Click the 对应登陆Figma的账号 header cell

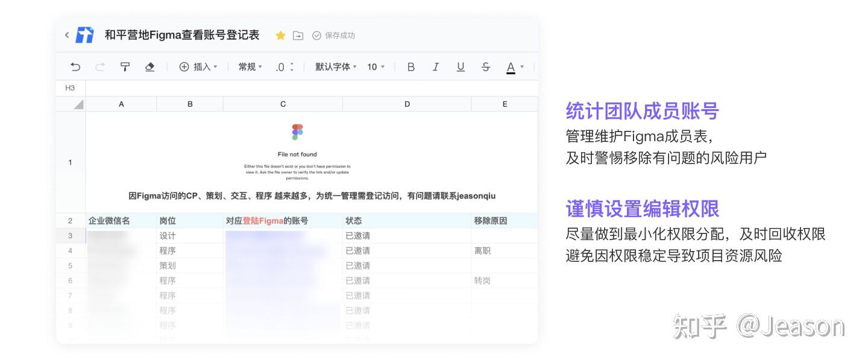pyautogui.click(x=283, y=221)
